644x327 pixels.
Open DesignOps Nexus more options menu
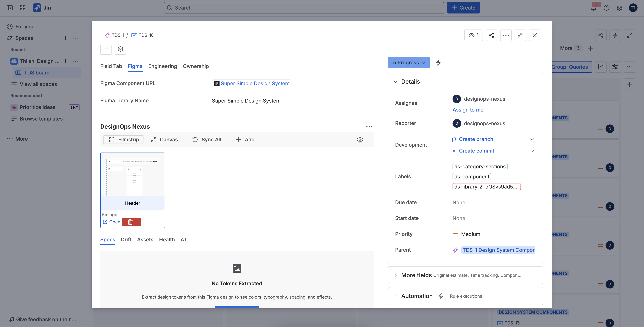pos(369,127)
